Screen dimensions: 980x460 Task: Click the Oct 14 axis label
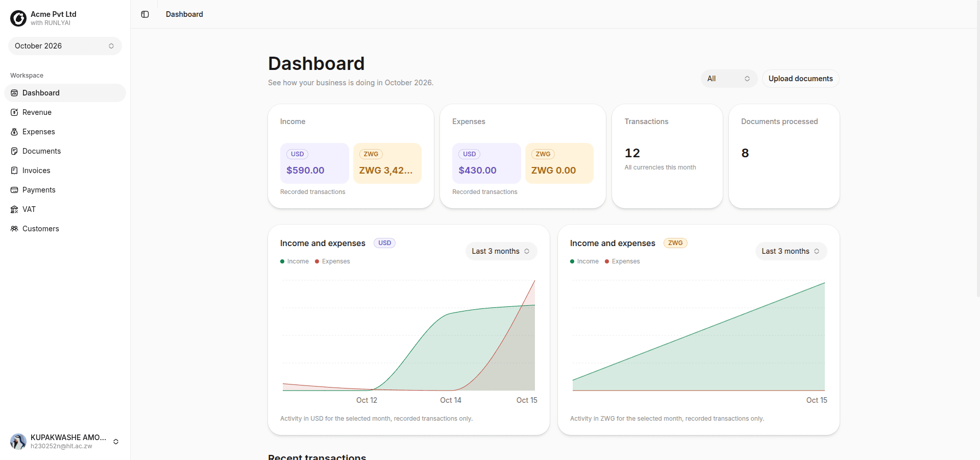[x=451, y=400]
